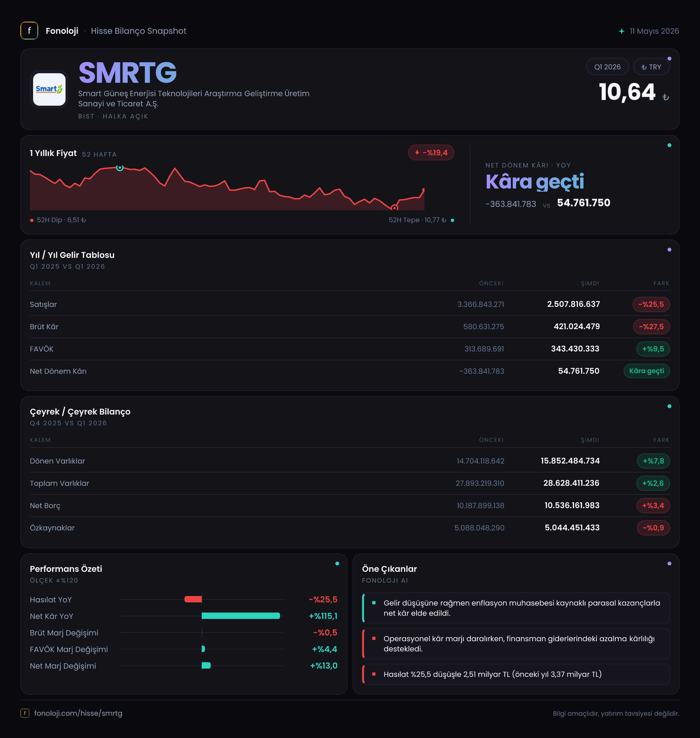Click the Net Borç +%3,4 badge
Screen dimensions: 700x738
click(653, 506)
